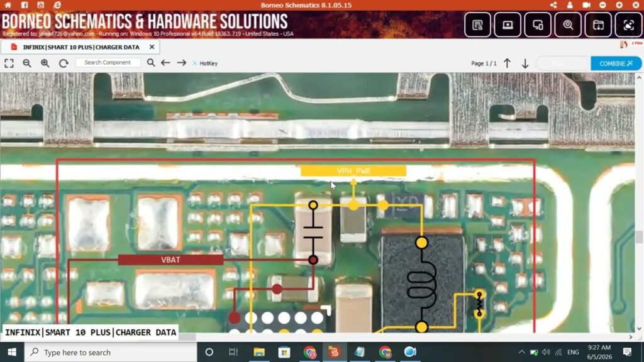The image size is (644, 362).
Task: Click the home icon in title bar
Action: coord(8,5)
